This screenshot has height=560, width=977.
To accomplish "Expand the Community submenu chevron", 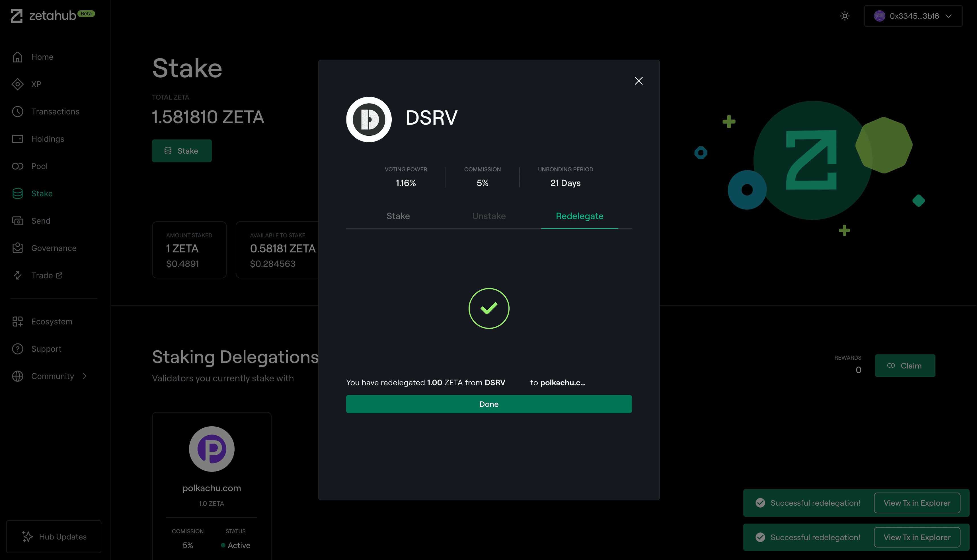I will pyautogui.click(x=85, y=376).
